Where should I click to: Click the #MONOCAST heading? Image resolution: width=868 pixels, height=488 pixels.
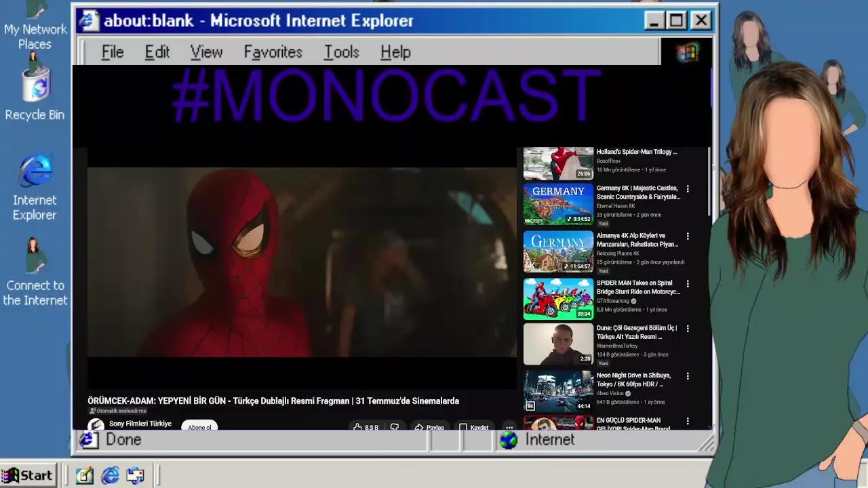tap(386, 96)
